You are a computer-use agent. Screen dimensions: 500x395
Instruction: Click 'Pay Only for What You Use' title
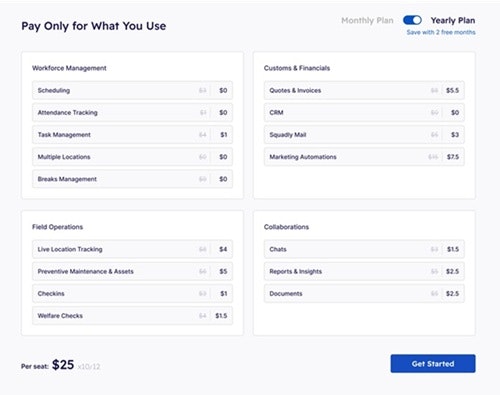coord(94,26)
